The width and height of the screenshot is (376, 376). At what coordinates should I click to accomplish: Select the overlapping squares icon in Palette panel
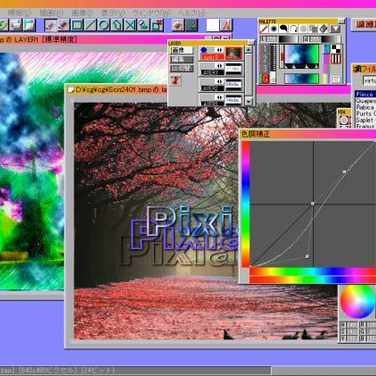pyautogui.click(x=313, y=29)
